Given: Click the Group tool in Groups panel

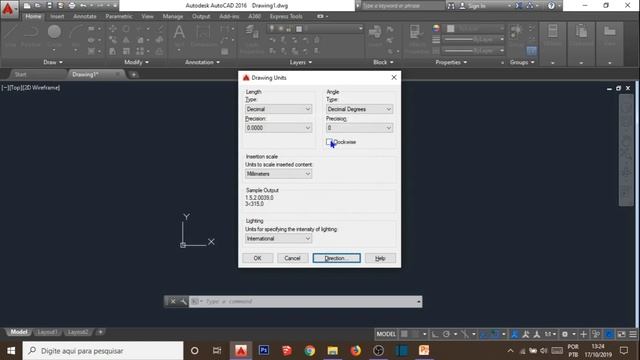Looking at the screenshot, I should click(x=516, y=35).
